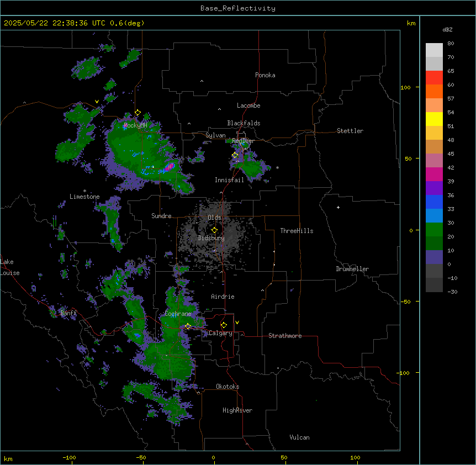The width and height of the screenshot is (476, 465).
Task: Select the Drumheller label
Action: point(352,269)
